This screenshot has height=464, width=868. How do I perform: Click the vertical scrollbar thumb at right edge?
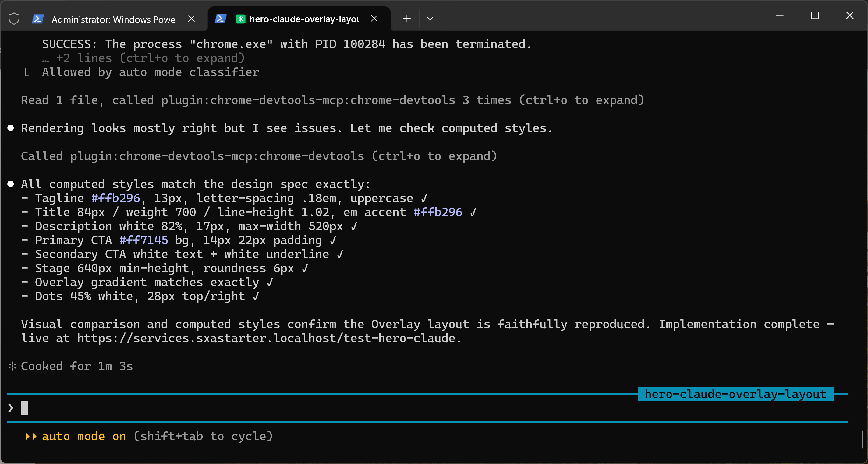pyautogui.click(x=862, y=439)
